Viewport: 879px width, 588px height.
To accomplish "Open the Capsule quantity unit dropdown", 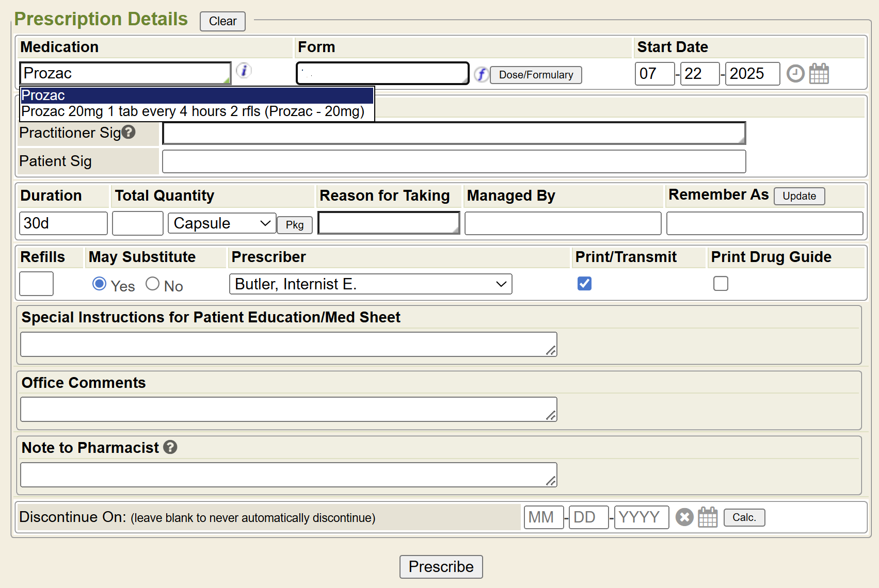I will tap(222, 223).
